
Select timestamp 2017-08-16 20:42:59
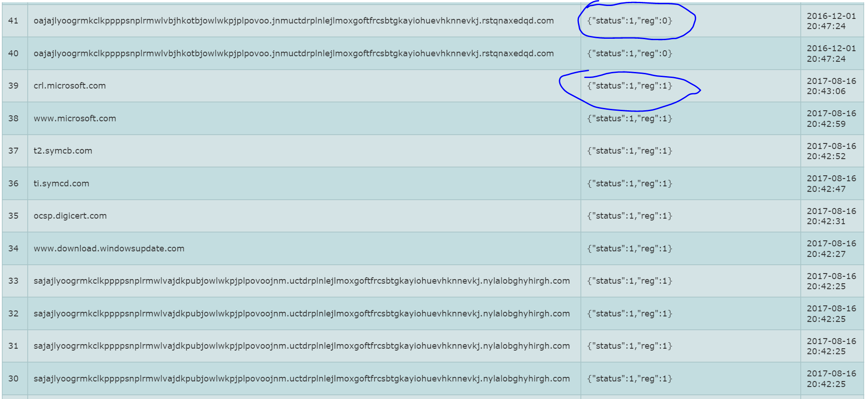point(831,119)
